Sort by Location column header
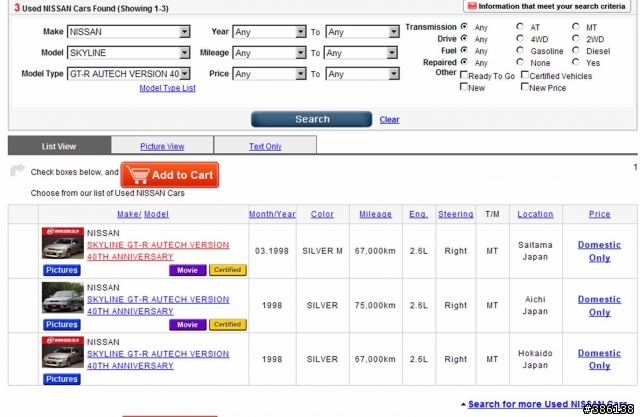Viewport: 640px width, 417px height. coord(536,214)
